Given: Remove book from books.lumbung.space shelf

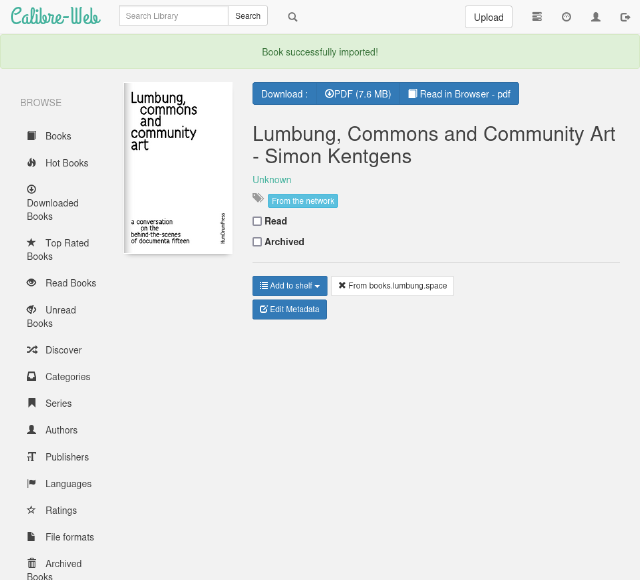Looking at the screenshot, I should pos(392,286).
